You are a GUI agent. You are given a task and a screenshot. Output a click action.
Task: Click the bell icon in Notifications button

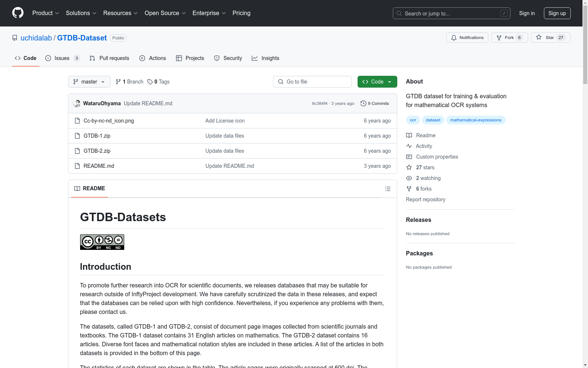point(454,38)
